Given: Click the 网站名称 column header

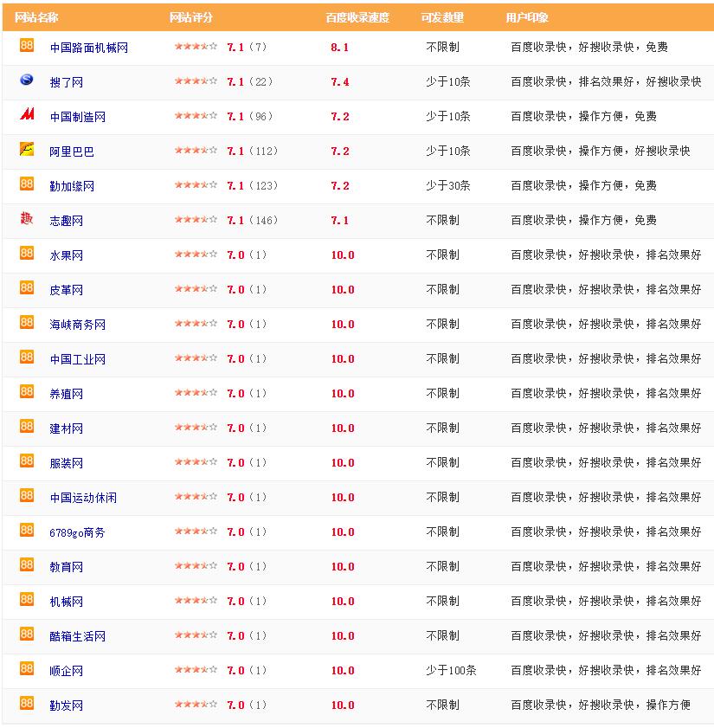Looking at the screenshot, I should tap(36, 17).
